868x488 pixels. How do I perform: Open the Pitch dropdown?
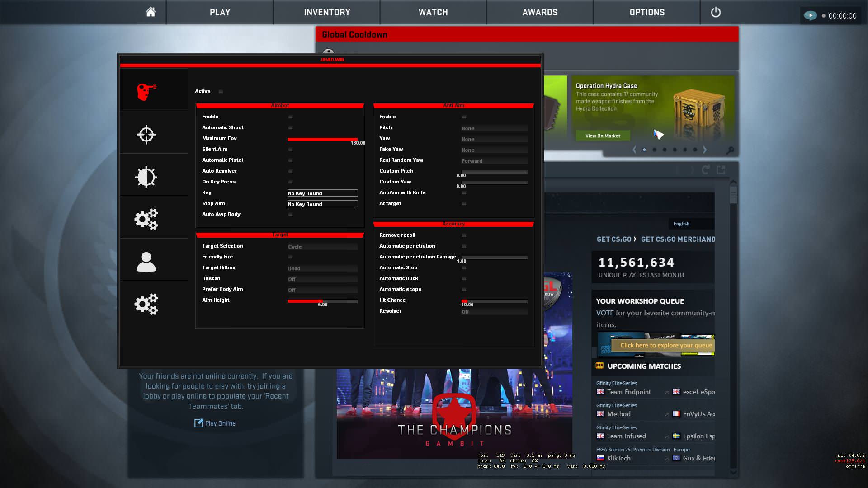click(x=494, y=128)
